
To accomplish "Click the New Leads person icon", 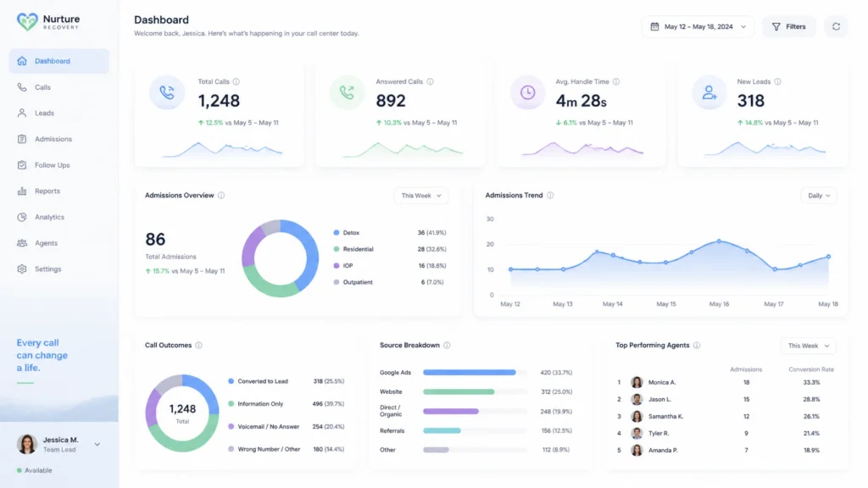I will point(709,92).
